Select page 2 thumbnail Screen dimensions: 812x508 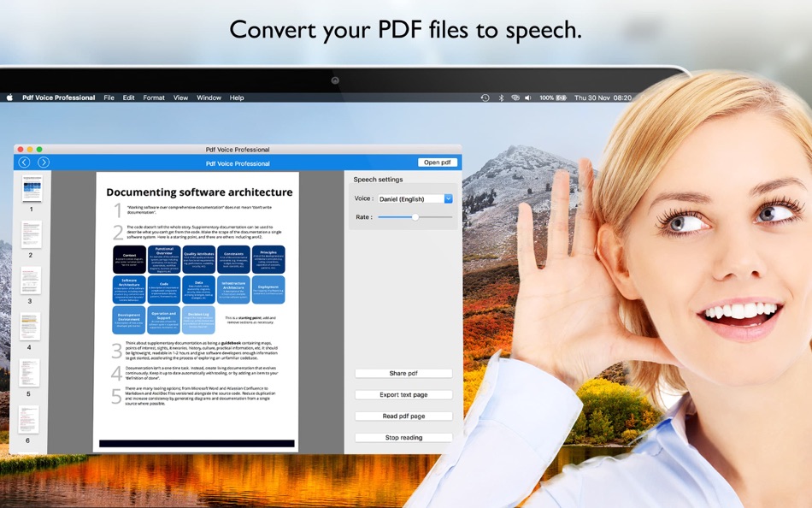click(x=31, y=235)
